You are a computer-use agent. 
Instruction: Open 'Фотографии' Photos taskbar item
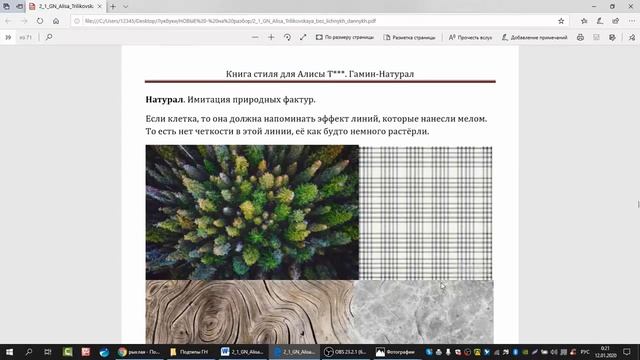click(396, 351)
